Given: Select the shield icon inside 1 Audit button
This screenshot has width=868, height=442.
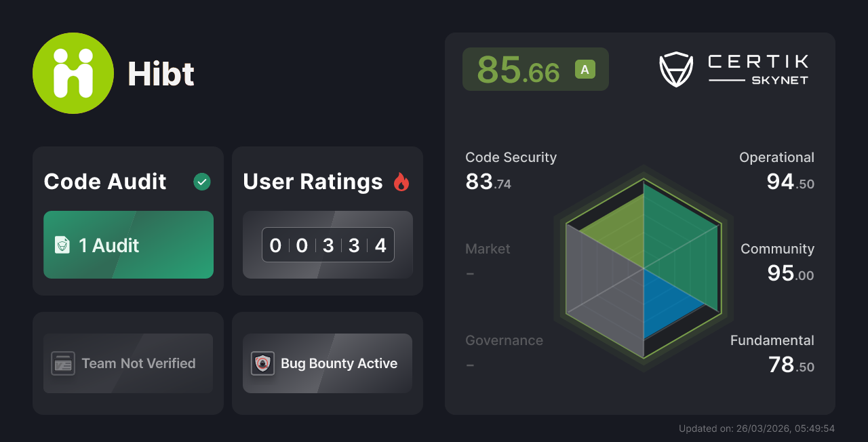Looking at the screenshot, I should coord(62,245).
